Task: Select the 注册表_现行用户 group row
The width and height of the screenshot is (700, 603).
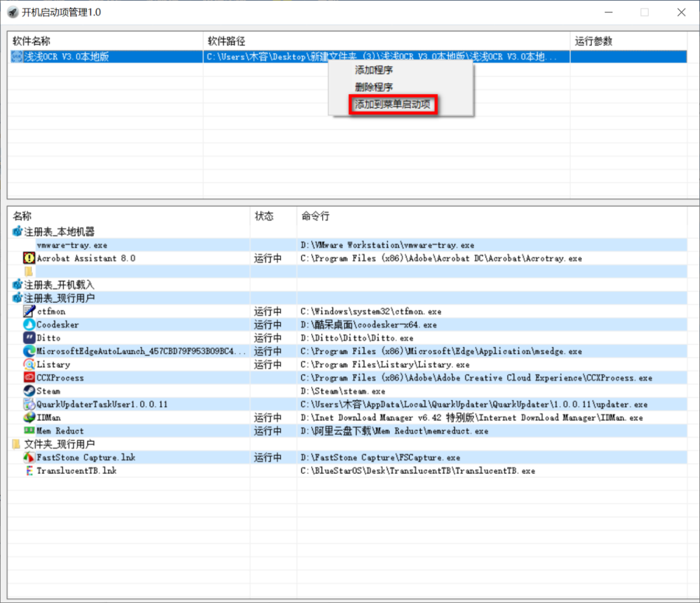Action: coord(60,298)
